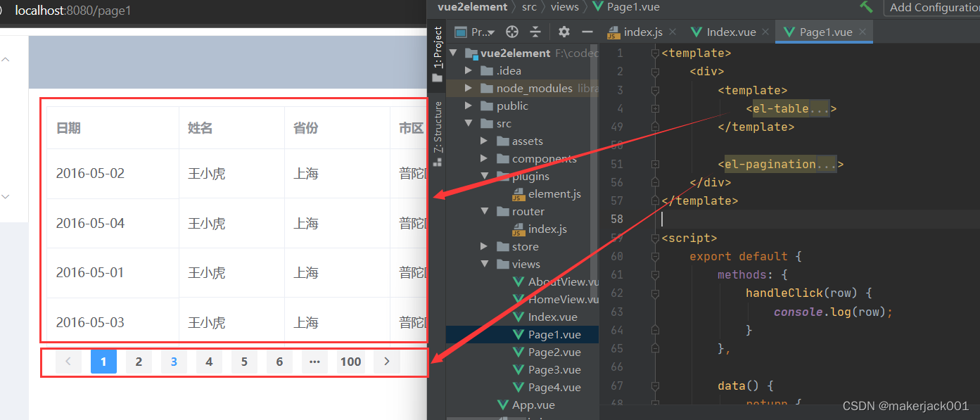Expand folded el-pagination code on line 51
Screen dimensions: 980x420
point(655,164)
